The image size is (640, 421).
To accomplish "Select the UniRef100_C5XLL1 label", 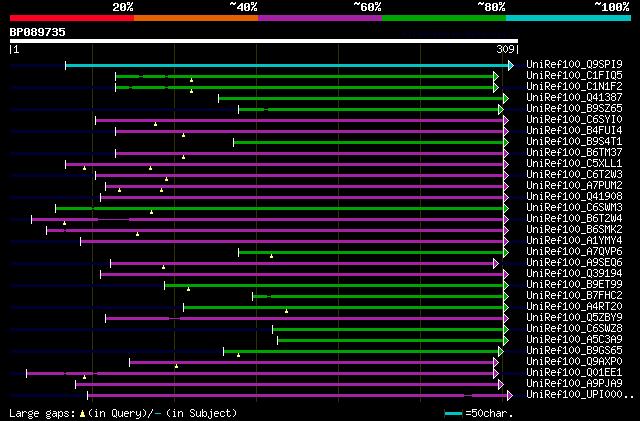I will tap(574, 163).
